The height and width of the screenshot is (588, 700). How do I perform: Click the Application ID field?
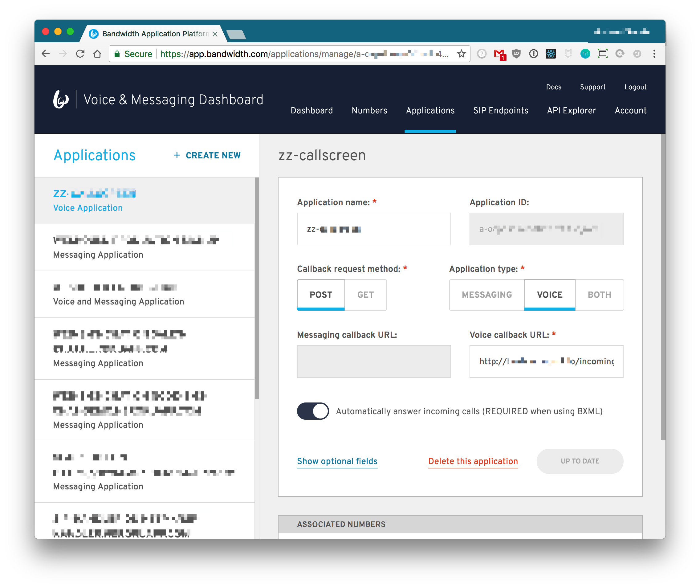pos(546,229)
